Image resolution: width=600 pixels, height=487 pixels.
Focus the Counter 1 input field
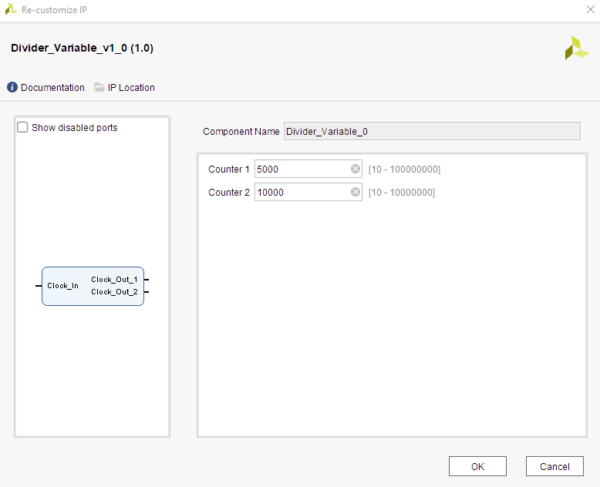(x=300, y=169)
